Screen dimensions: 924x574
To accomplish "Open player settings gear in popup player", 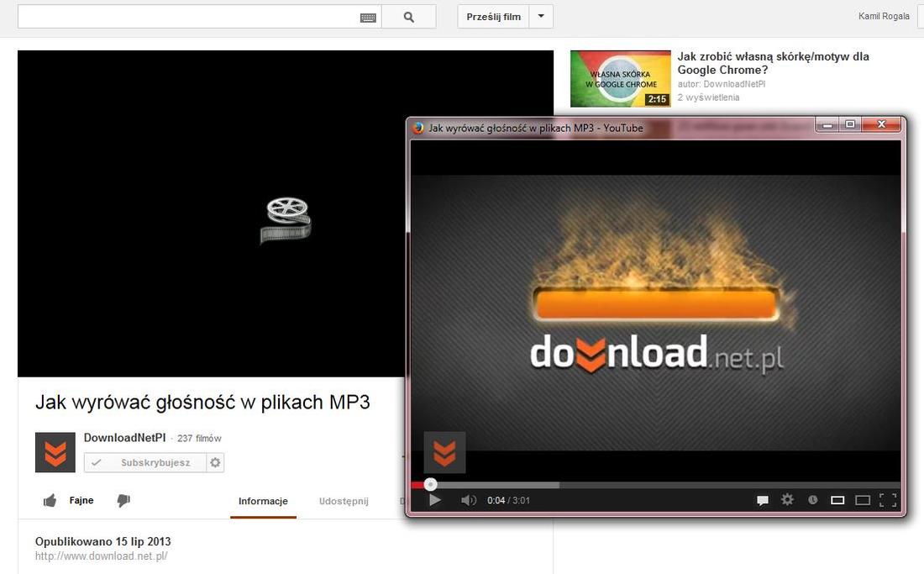I will 787,500.
